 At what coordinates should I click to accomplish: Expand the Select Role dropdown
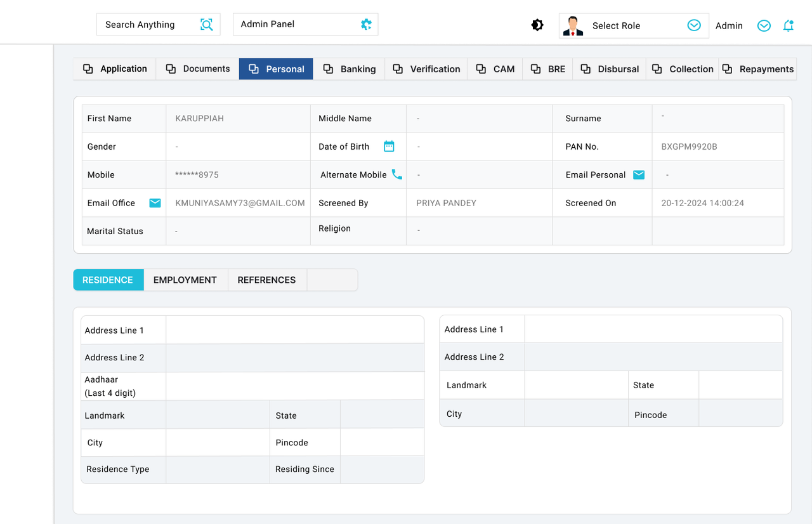[693, 25]
